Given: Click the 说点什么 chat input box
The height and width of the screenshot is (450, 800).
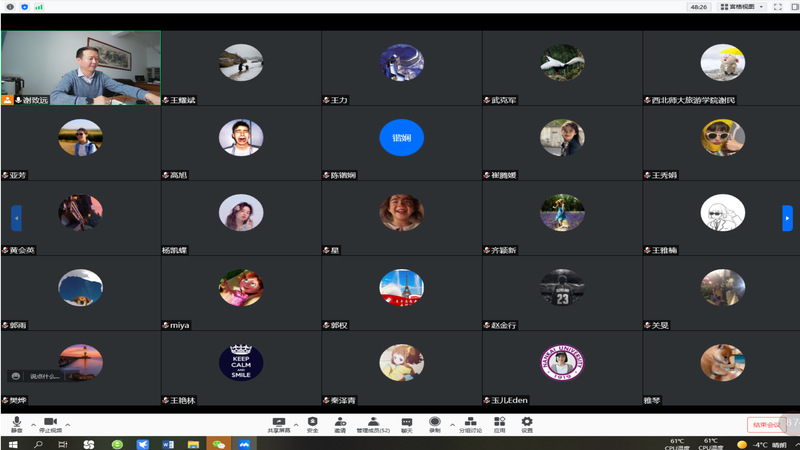Looking at the screenshot, I should click(38, 376).
